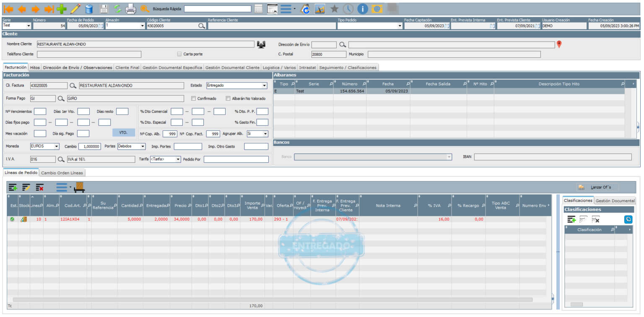
Task: Go to the next record arrow
Action: coord(36,8)
